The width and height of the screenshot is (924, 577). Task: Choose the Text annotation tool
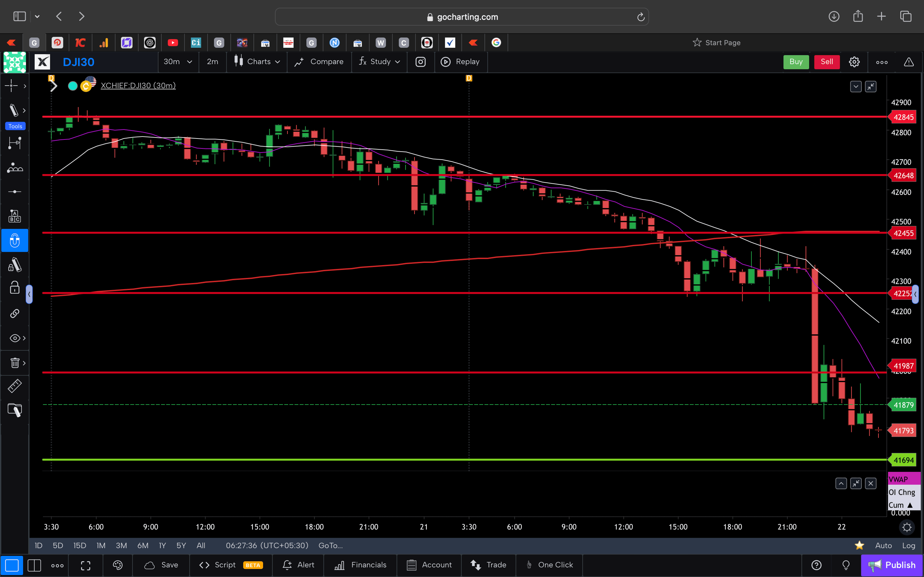pyautogui.click(x=15, y=216)
